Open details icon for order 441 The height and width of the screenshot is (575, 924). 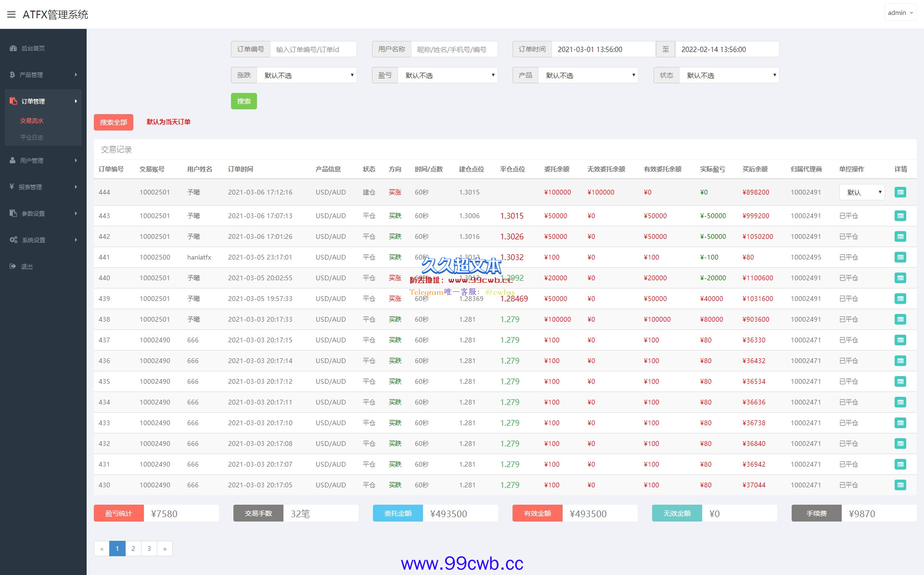coord(900,257)
